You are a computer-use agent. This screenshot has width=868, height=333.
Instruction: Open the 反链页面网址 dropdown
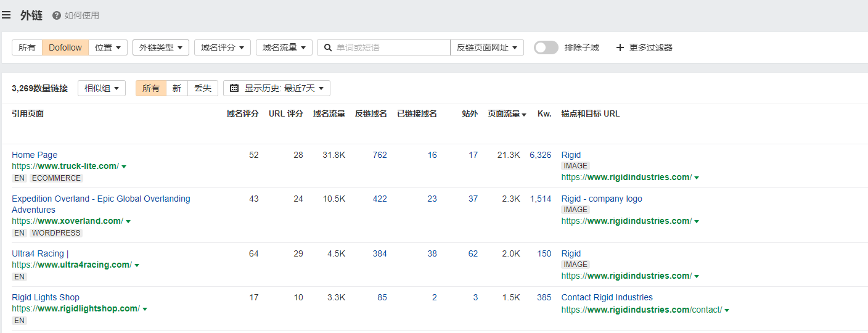[487, 47]
